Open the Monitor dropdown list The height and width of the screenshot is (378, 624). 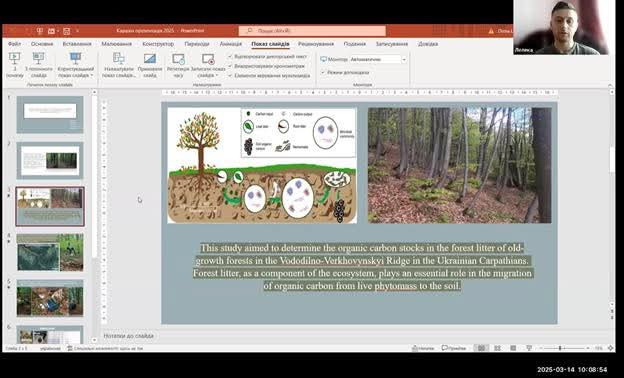click(378, 59)
